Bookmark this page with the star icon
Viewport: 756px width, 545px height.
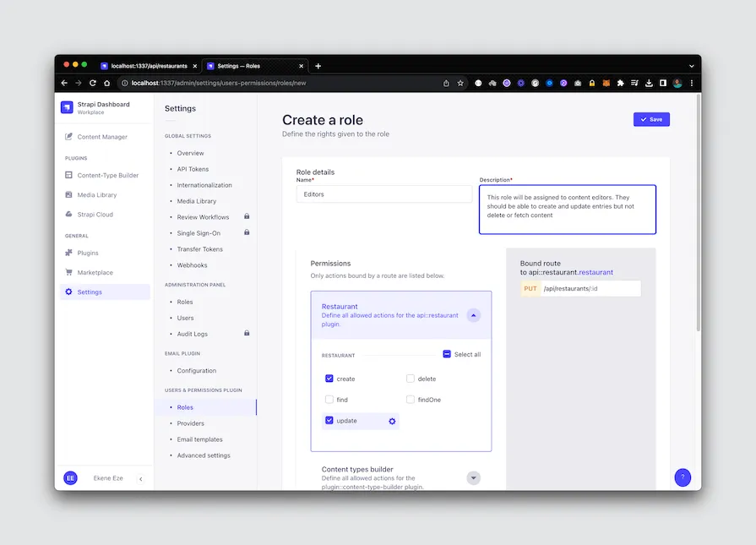[460, 83]
